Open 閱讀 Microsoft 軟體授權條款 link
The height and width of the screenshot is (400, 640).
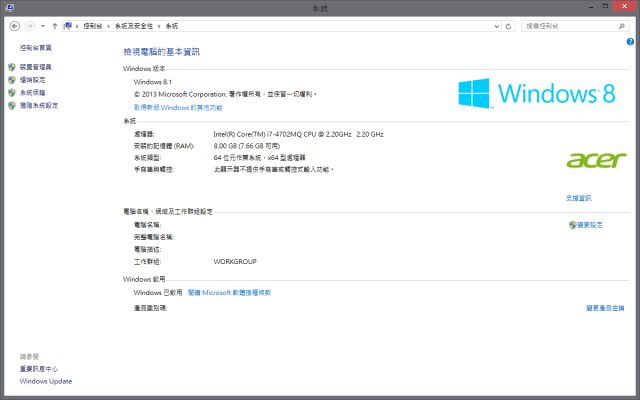tap(229, 293)
